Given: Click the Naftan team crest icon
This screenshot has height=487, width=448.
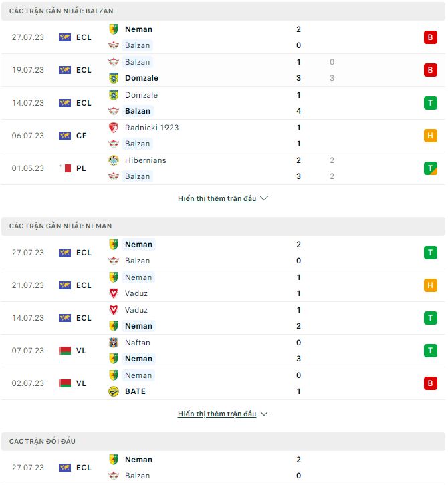Looking at the screenshot, I should (x=114, y=343).
